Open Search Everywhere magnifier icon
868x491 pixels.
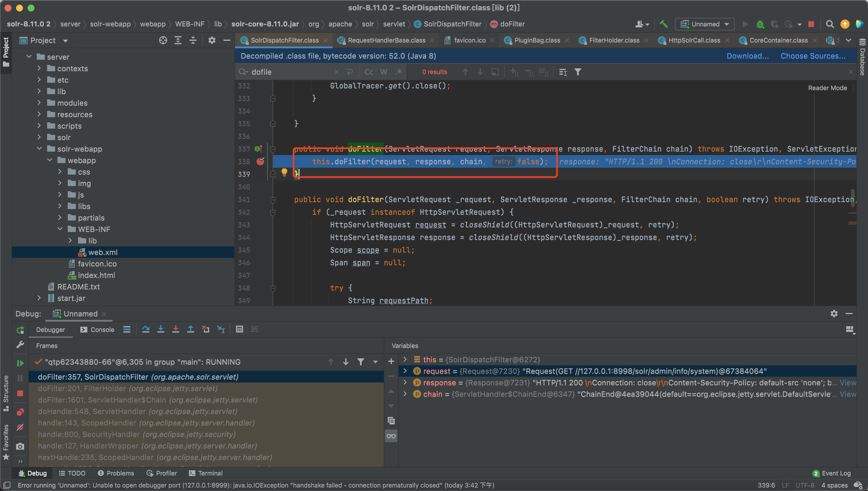click(830, 24)
